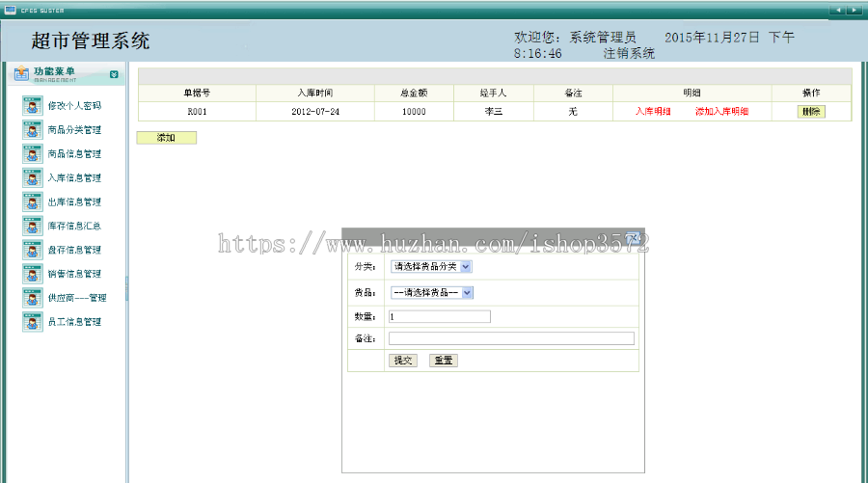Collapse the 功能菜单 panel arrow
This screenshot has height=483, width=868.
tap(114, 74)
